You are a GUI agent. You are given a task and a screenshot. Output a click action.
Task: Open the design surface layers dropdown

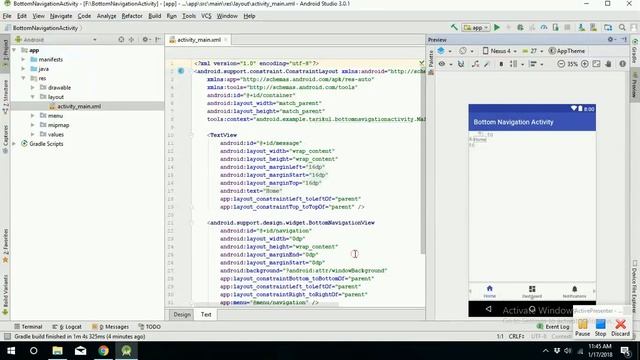pos(444,51)
